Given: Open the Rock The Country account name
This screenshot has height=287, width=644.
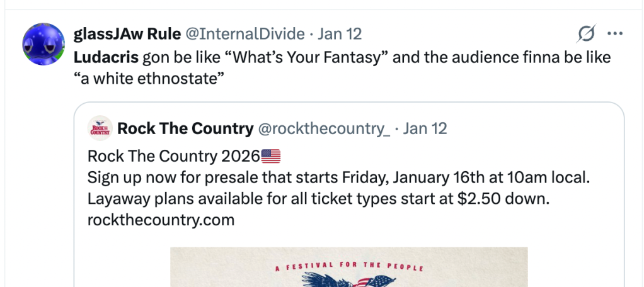Looking at the screenshot, I should [185, 129].
